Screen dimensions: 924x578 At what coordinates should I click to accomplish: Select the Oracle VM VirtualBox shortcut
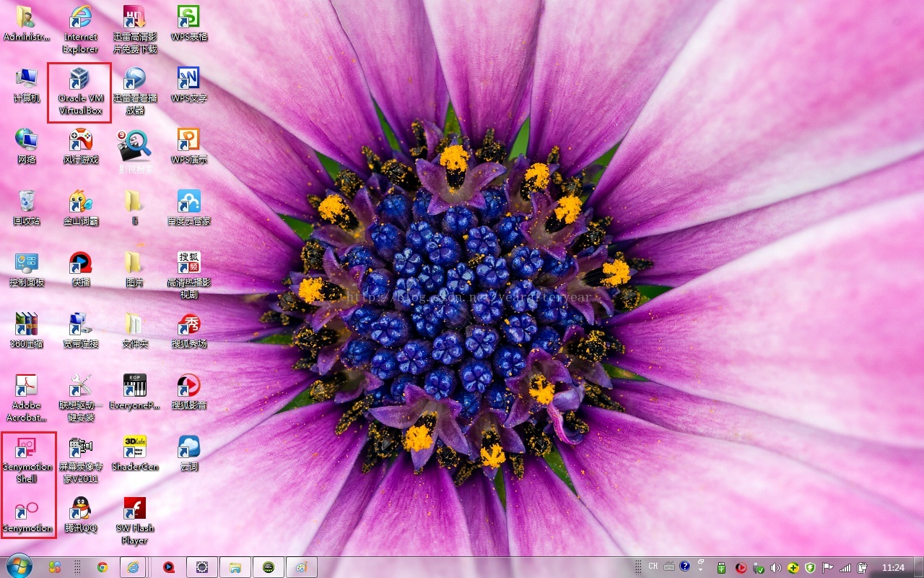pos(81,91)
